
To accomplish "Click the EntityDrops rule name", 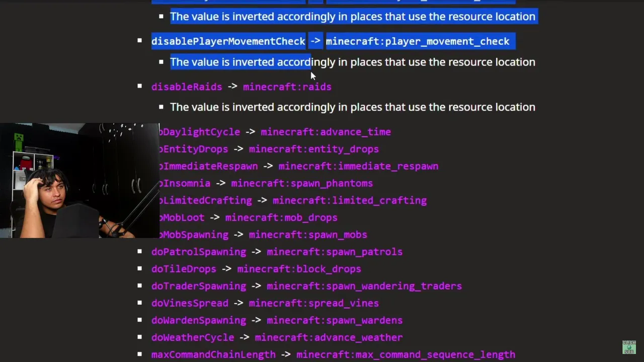I will (194, 149).
